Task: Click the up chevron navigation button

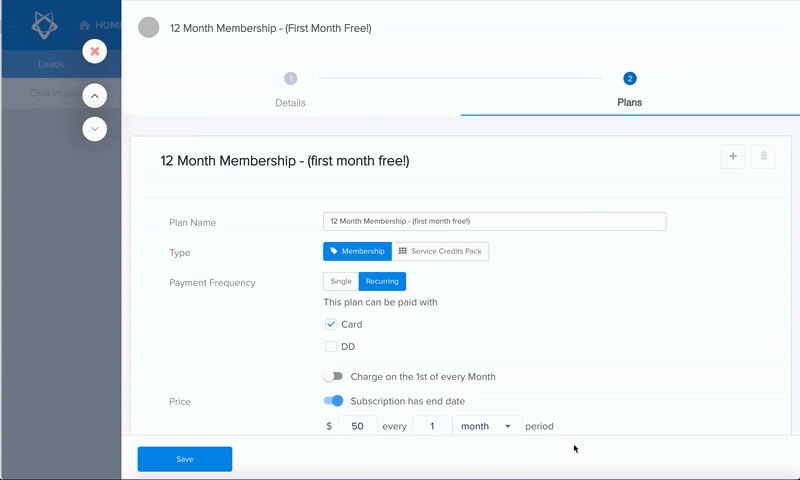Action: pyautogui.click(x=94, y=96)
